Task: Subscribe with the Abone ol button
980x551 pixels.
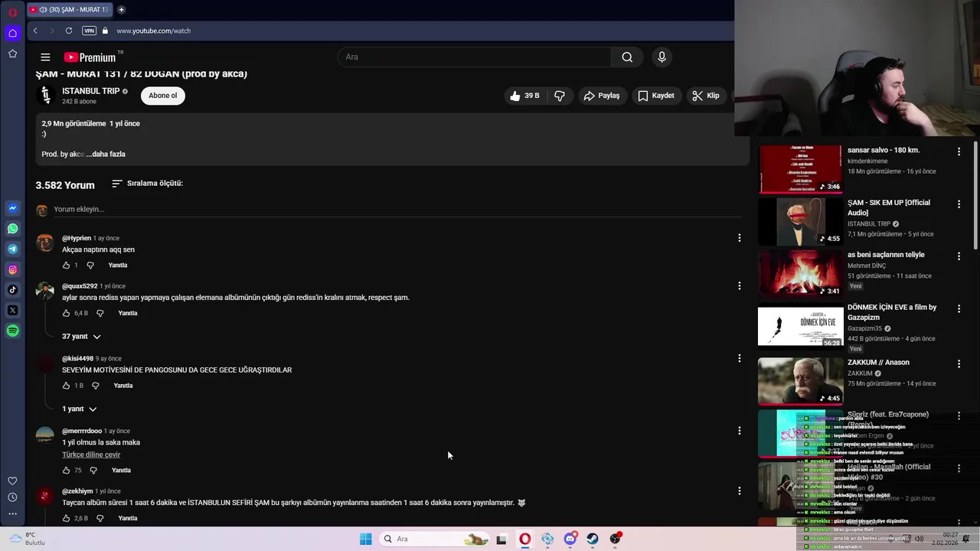Action: tap(162, 96)
